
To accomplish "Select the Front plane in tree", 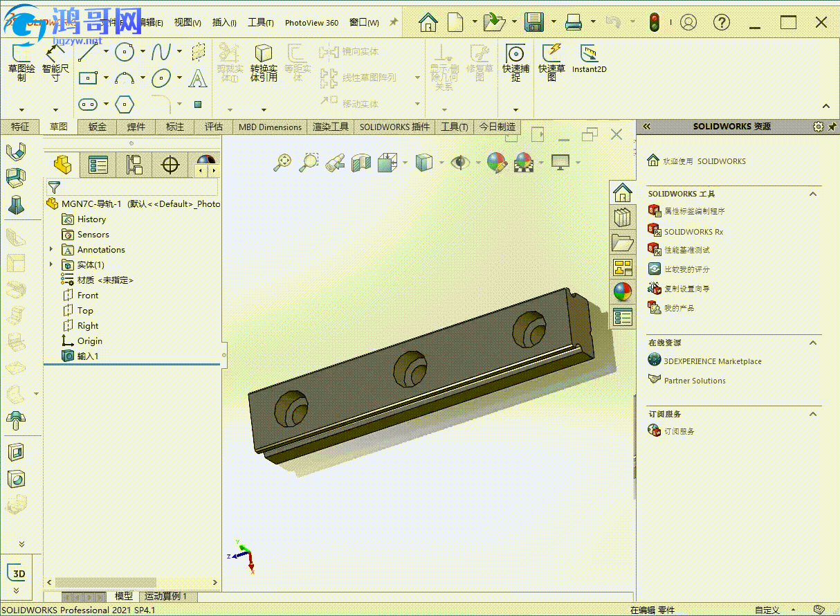I will 88,296.
